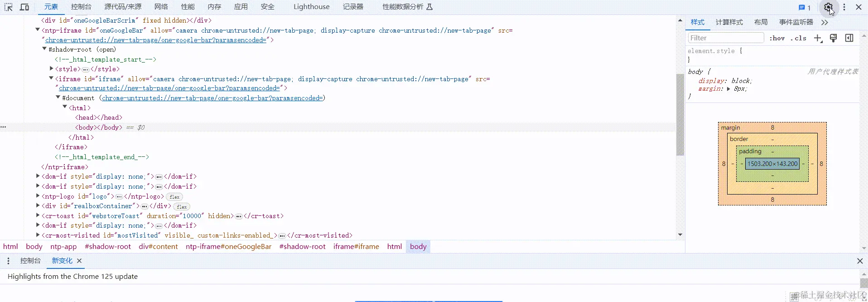Open the DevTools three-dot customize menu
Viewport: 868px width, 302px height.
tap(844, 7)
